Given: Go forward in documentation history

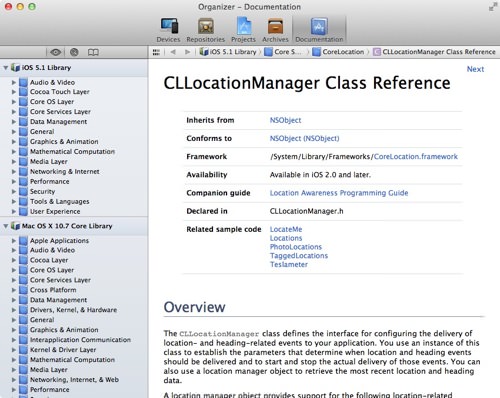Looking at the screenshot, I should click(188, 52).
